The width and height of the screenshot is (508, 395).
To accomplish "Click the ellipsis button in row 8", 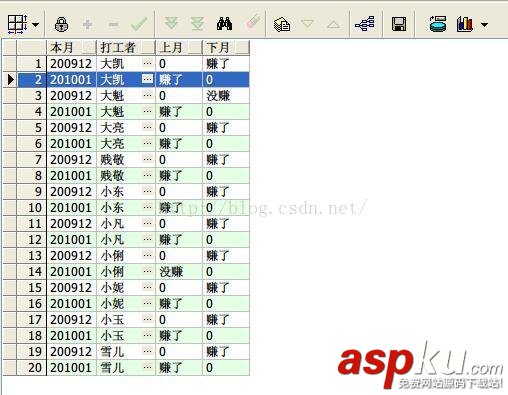I will click(x=147, y=175).
